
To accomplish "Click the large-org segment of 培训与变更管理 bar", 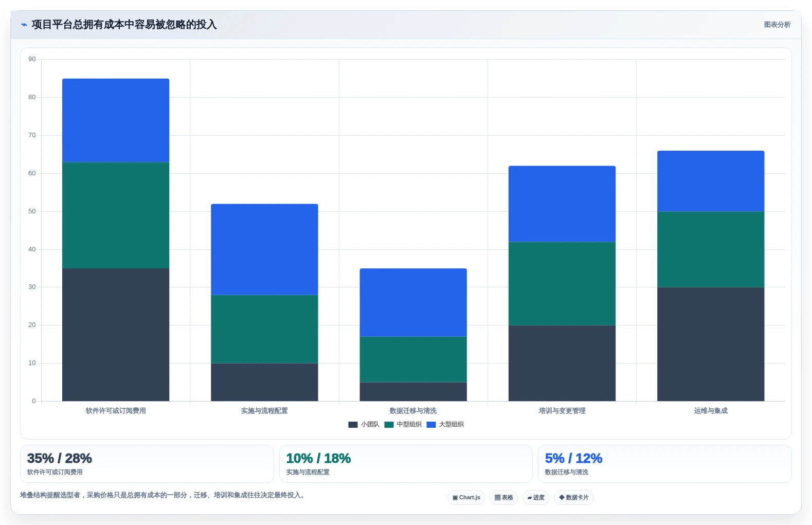I will click(x=562, y=204).
